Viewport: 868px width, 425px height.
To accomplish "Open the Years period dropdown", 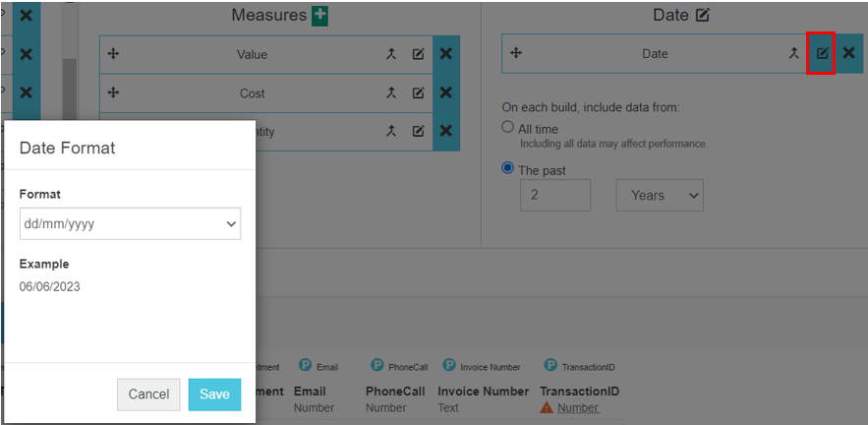I will pyautogui.click(x=660, y=195).
